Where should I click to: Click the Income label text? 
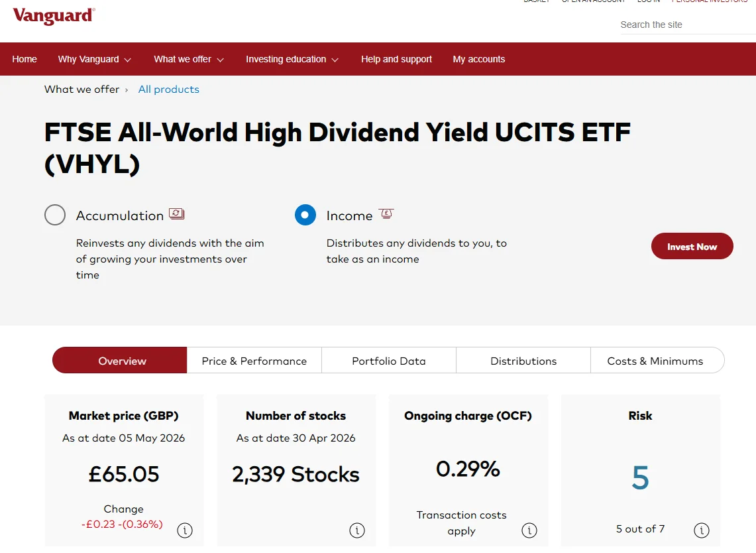point(350,215)
